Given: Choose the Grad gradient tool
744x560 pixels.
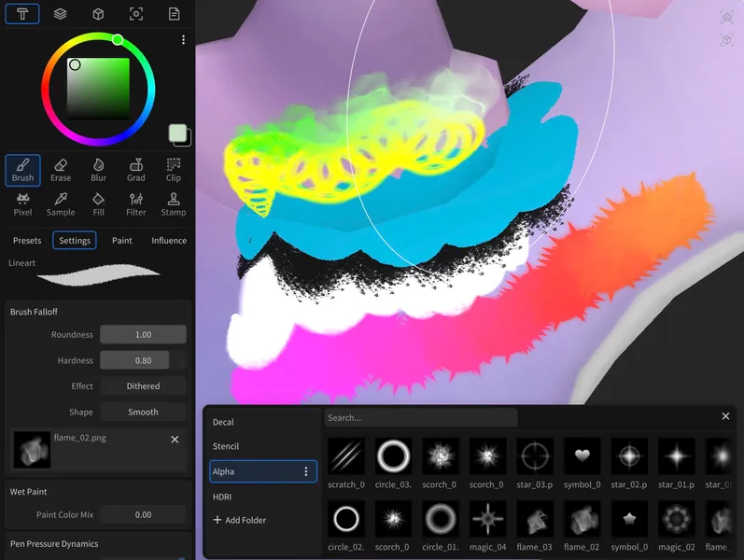Looking at the screenshot, I should tap(136, 170).
